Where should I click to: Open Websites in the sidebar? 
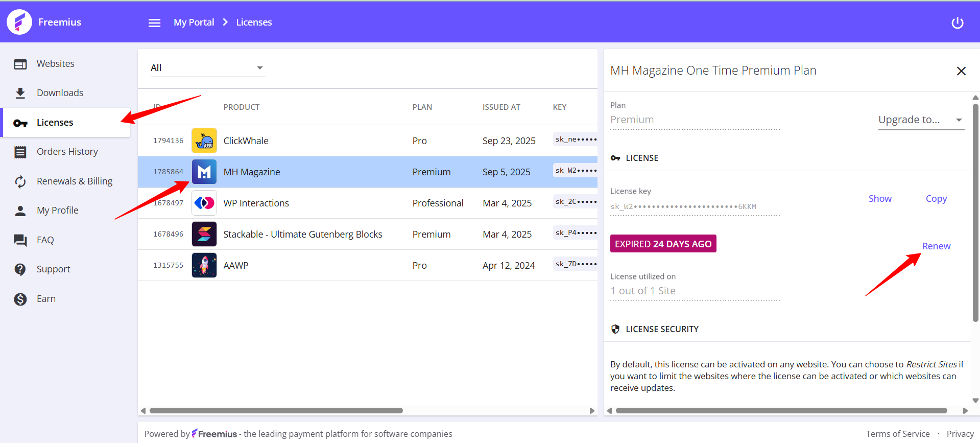coord(55,64)
